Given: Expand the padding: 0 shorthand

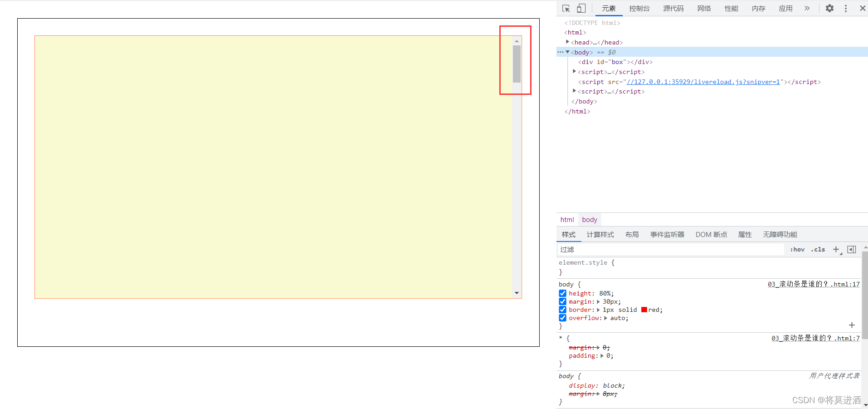Looking at the screenshot, I should pyautogui.click(x=602, y=356).
